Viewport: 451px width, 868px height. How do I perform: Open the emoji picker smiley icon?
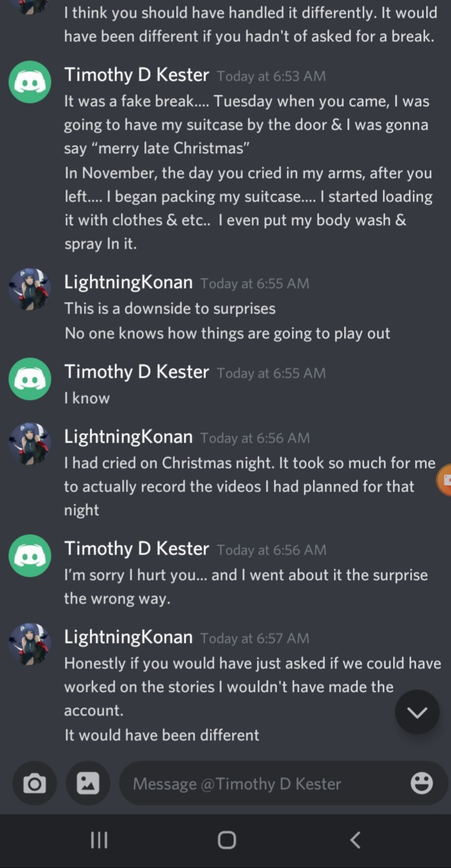422,783
